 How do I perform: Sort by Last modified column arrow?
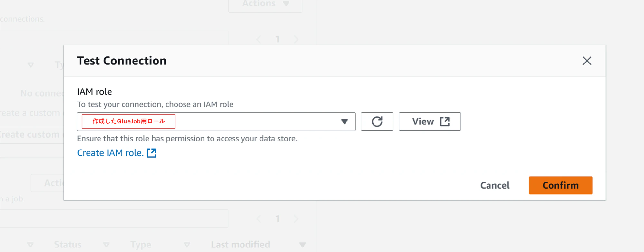click(x=302, y=245)
